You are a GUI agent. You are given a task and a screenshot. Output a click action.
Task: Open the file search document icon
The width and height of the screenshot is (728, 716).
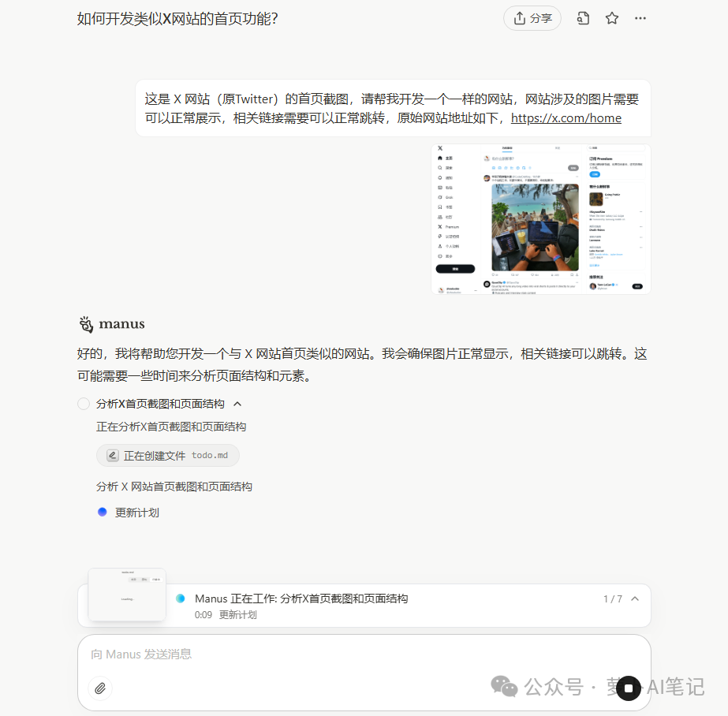[x=583, y=19]
